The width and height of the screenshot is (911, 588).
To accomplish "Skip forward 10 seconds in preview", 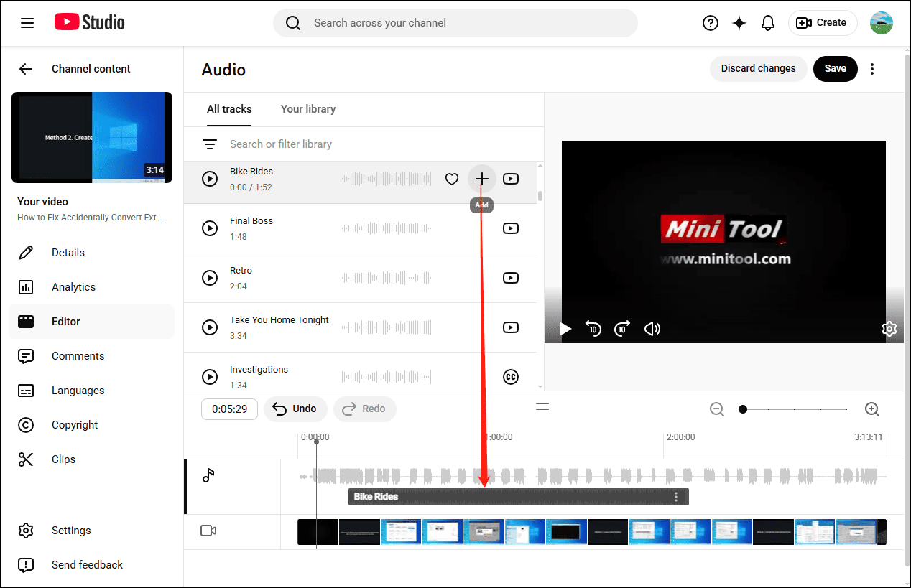I will 621,328.
